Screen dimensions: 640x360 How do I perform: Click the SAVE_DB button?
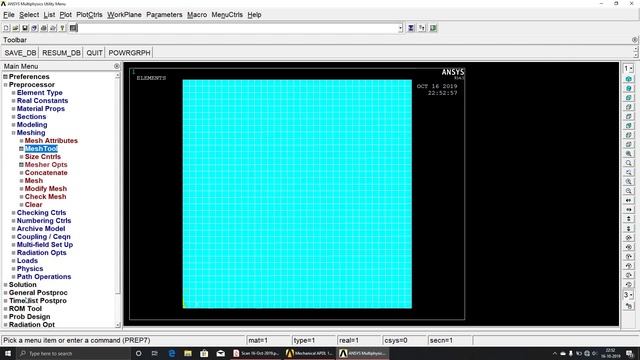[x=20, y=53]
